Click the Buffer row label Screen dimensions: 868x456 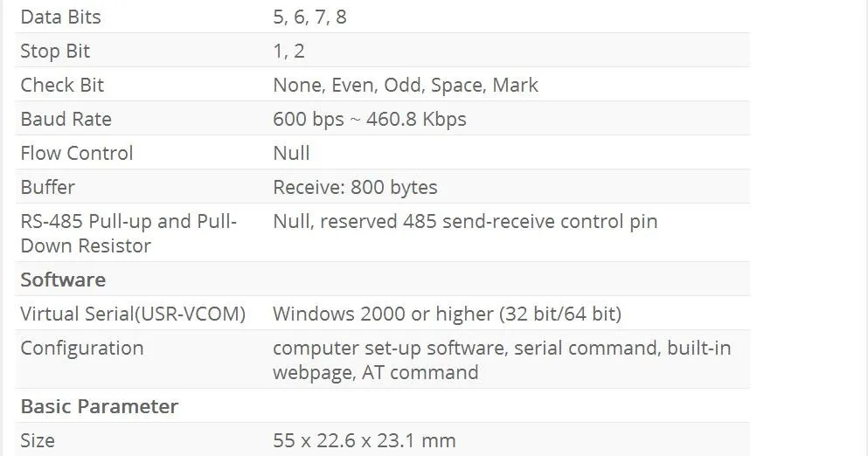[47, 187]
